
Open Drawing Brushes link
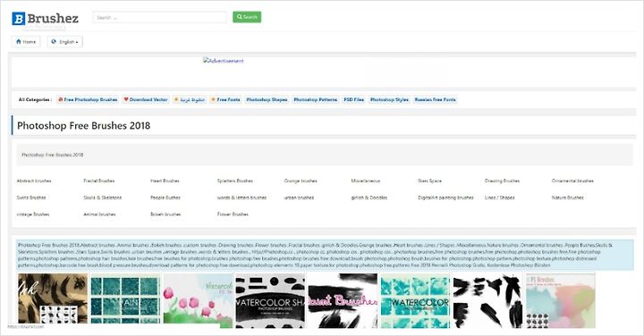[502, 181]
